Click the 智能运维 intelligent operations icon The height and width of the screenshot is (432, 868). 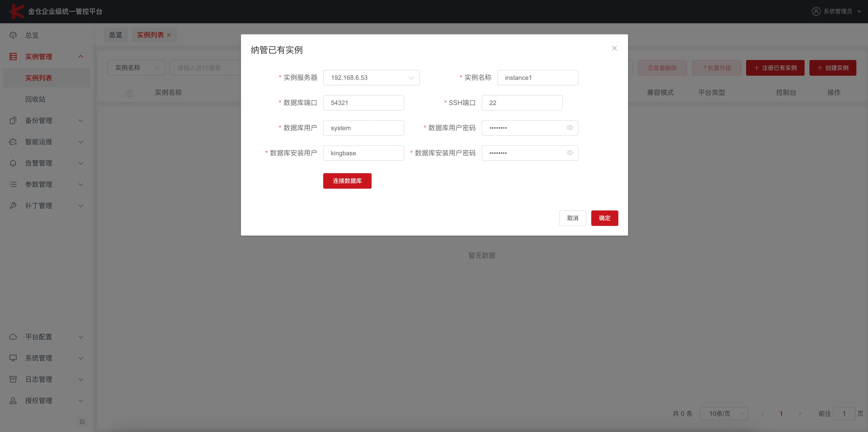[x=13, y=142]
